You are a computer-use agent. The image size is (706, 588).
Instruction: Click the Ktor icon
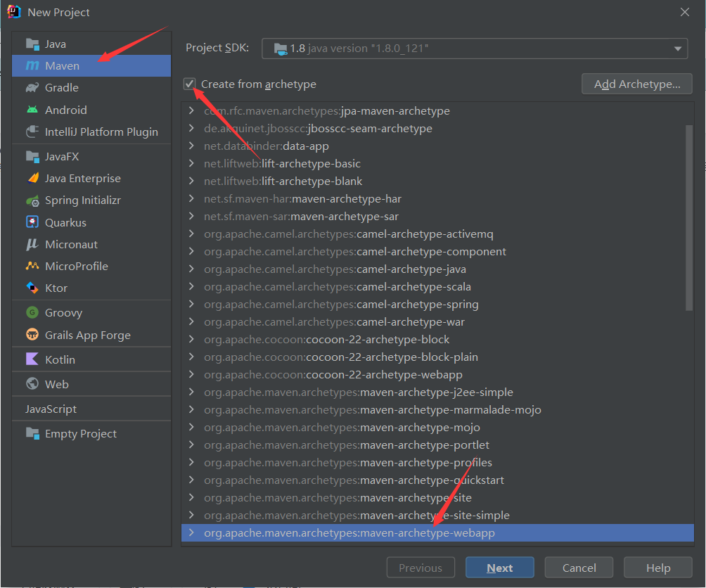[32, 288]
